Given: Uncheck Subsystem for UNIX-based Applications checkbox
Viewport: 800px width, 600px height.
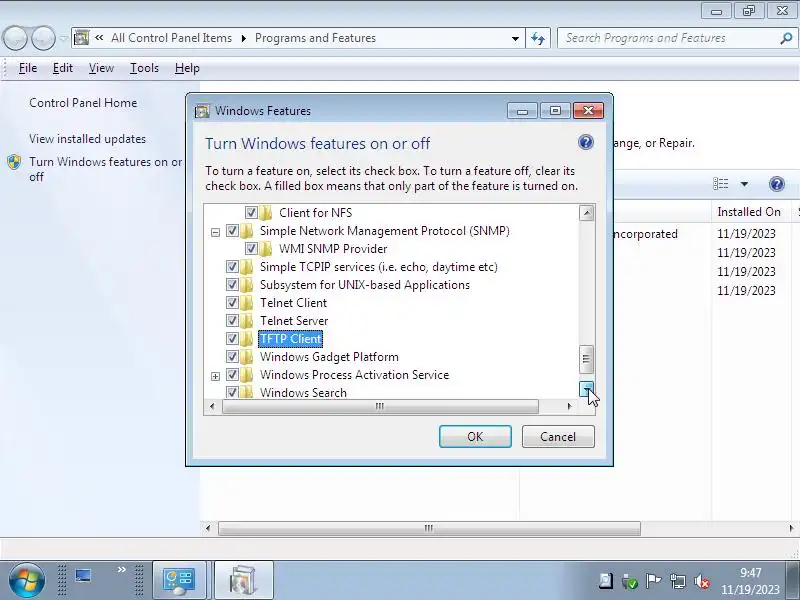Looking at the screenshot, I should [x=232, y=285].
